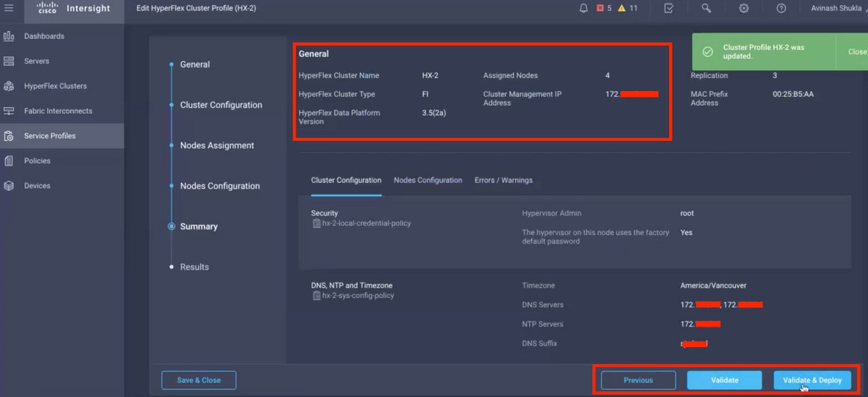Click the Service Profiles sidebar icon
The height and width of the screenshot is (397, 868).
point(9,136)
